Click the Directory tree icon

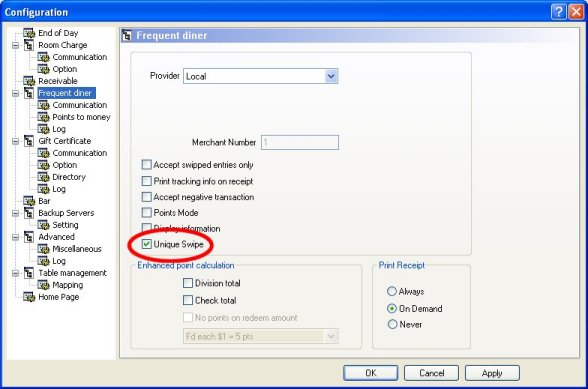click(43, 177)
